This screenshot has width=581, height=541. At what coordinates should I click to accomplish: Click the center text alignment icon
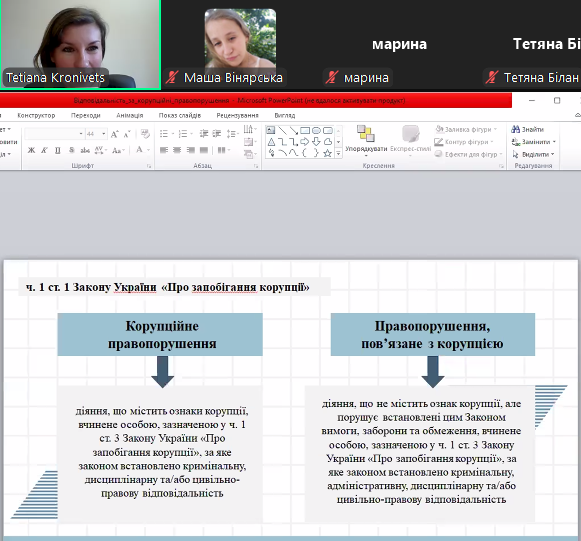177,150
